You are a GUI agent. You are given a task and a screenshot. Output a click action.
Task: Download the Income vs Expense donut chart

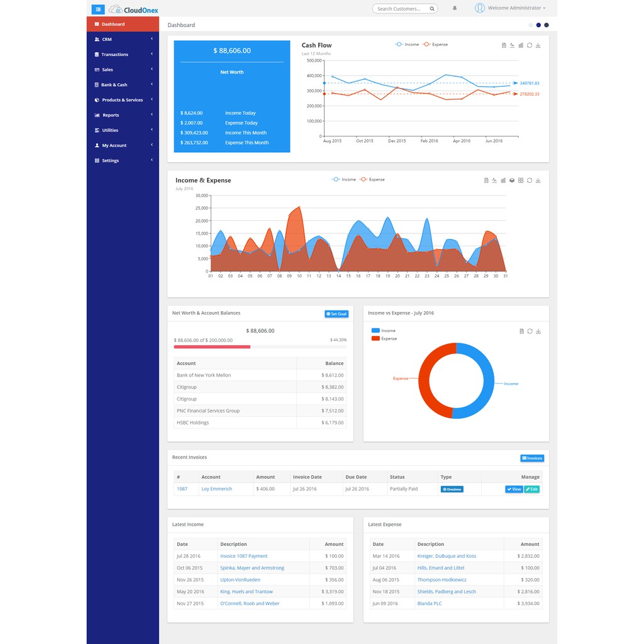[538, 331]
